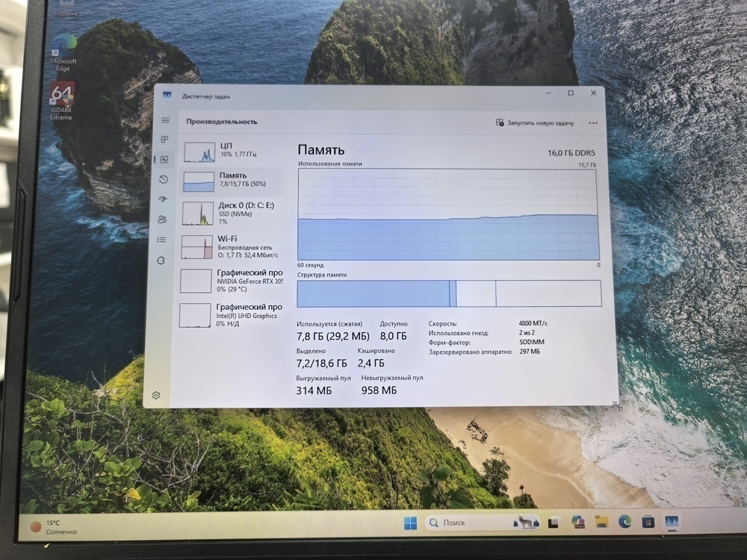Viewport: 747px width, 560px height.
Task: Select the ЦП performance item
Action: (x=232, y=151)
